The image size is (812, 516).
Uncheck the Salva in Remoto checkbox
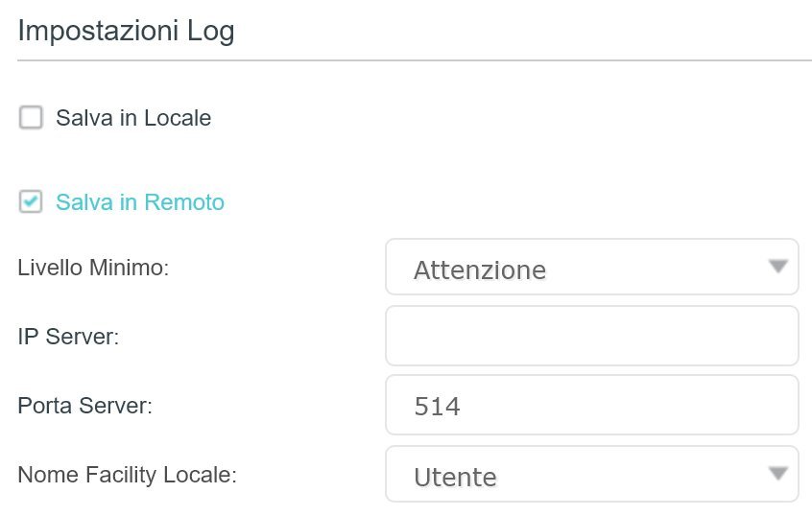(32, 202)
